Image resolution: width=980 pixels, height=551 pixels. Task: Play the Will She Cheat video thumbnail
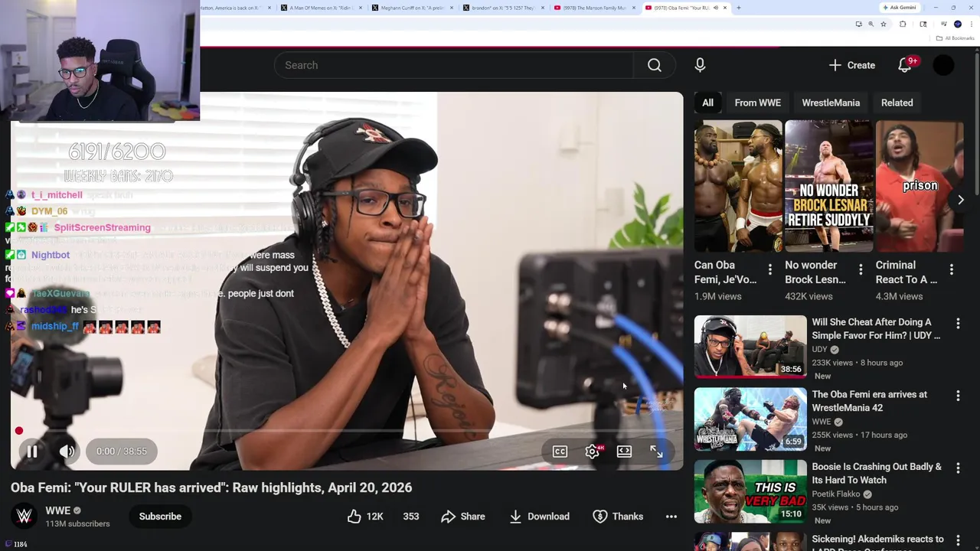[x=750, y=347]
